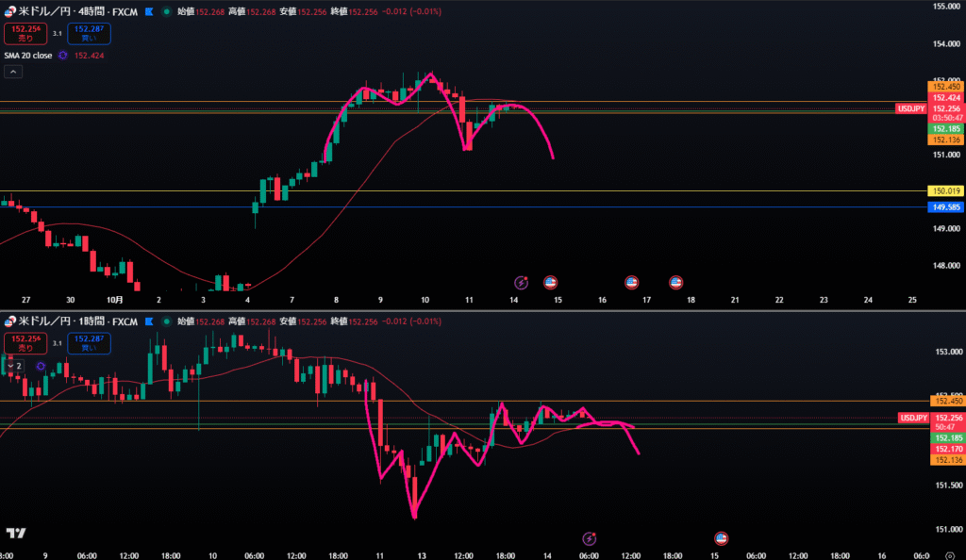
Task: Open the 米ドル/円 4時間 symbol title
Action: pos(64,11)
